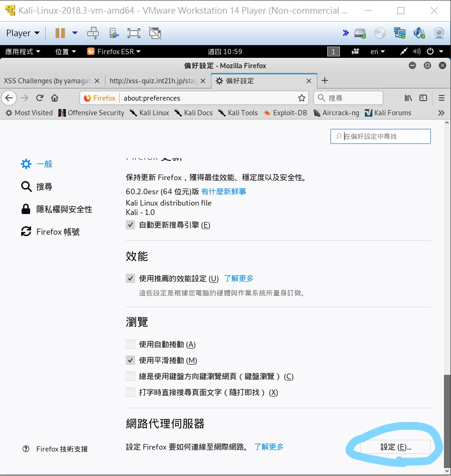Click workspace indicator 1 in top bar

pyautogui.click(x=333, y=52)
